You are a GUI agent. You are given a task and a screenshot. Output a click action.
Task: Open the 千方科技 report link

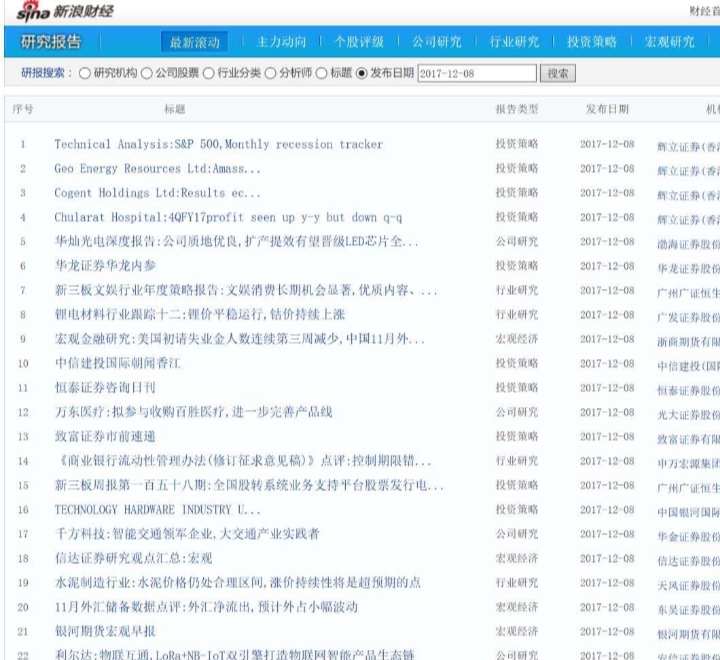pyautogui.click(x=187, y=534)
